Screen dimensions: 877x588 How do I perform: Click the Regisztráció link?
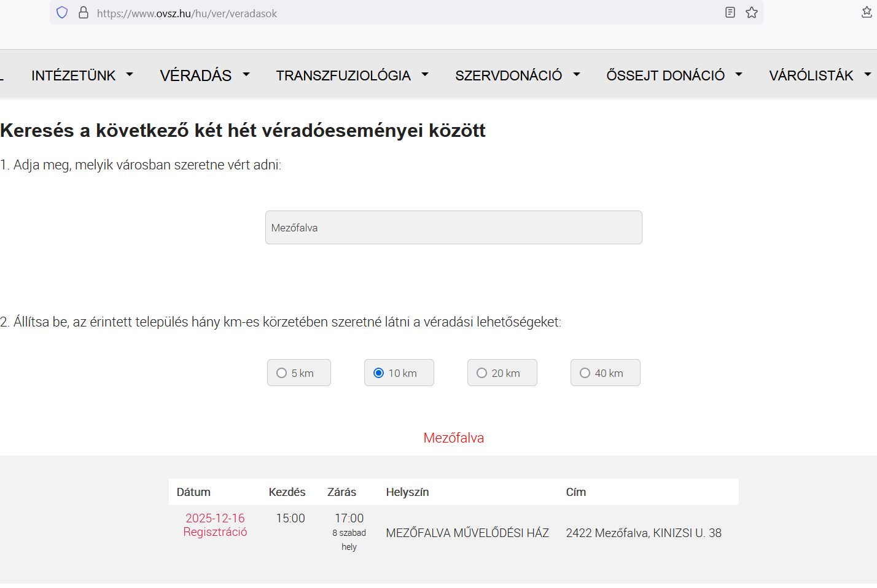[215, 532]
